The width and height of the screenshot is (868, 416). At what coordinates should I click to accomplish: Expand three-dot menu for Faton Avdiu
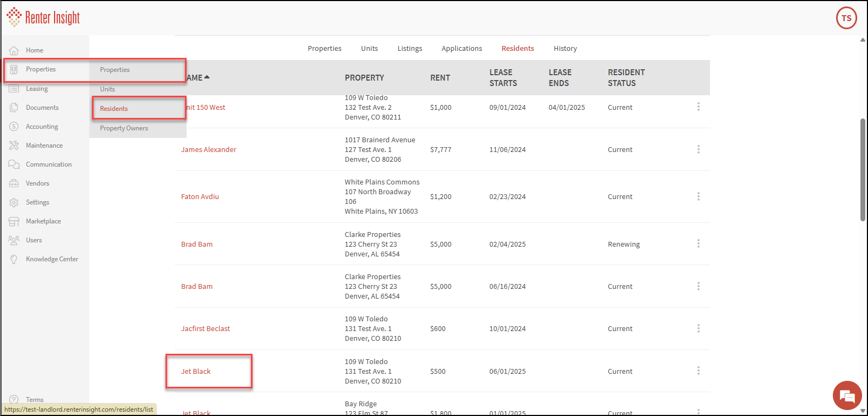[x=698, y=196]
